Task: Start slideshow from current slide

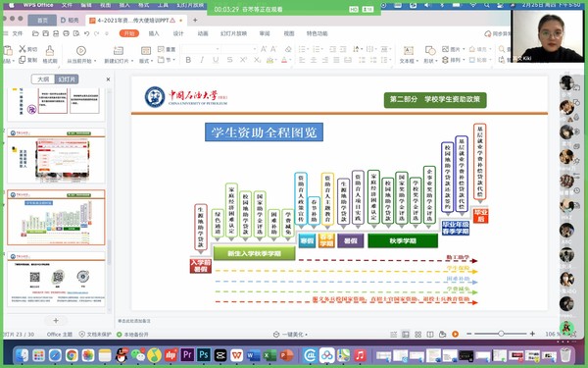Action: click(x=81, y=54)
